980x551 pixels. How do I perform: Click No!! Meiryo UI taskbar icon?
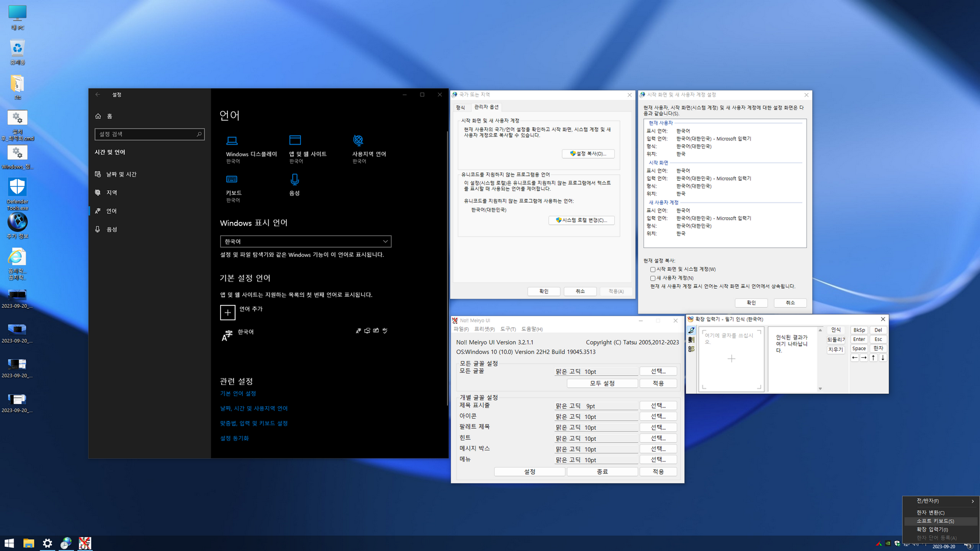point(85,543)
